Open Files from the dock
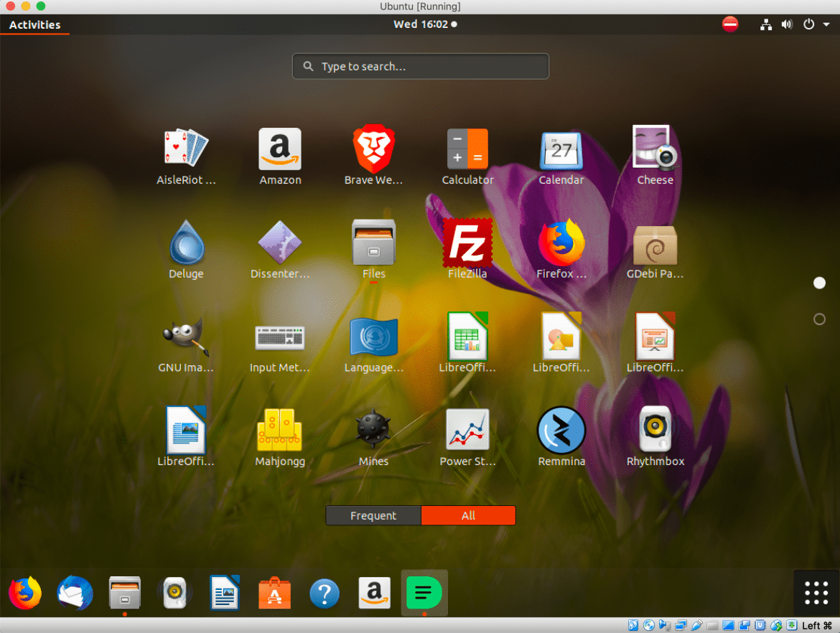Screen dimensions: 840x633 125,593
